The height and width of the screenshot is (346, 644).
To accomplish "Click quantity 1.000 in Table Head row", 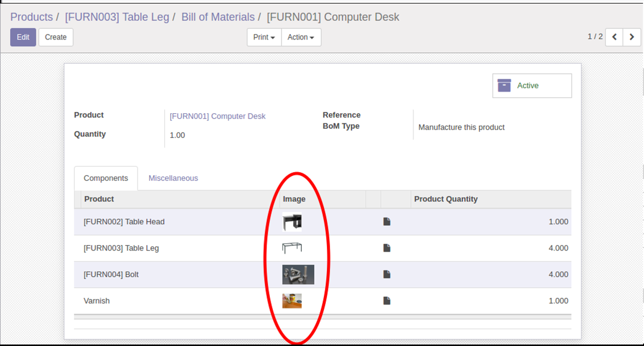I will [558, 222].
